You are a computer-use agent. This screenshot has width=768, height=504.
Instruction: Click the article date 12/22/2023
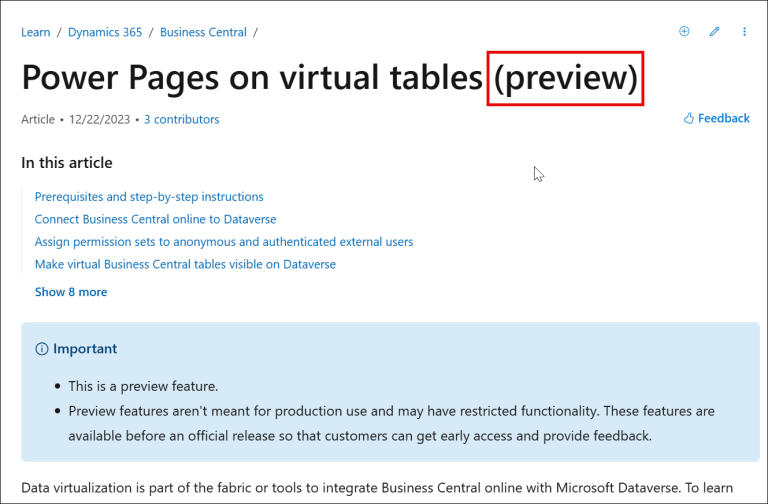(x=99, y=120)
